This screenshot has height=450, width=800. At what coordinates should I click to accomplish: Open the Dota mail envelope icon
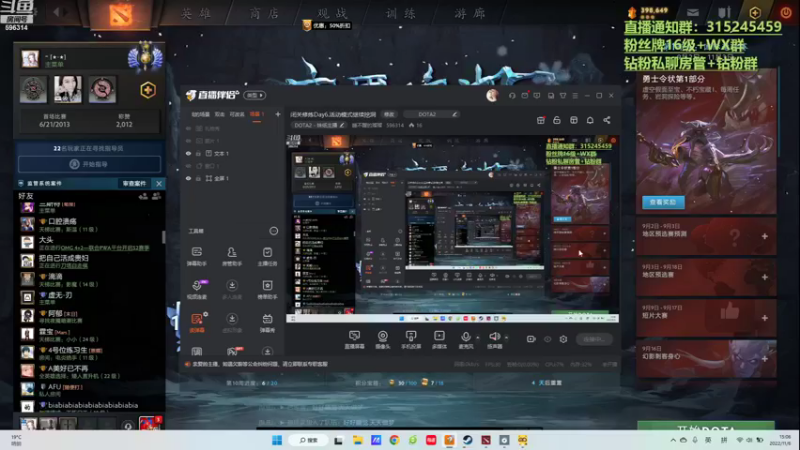[692, 12]
